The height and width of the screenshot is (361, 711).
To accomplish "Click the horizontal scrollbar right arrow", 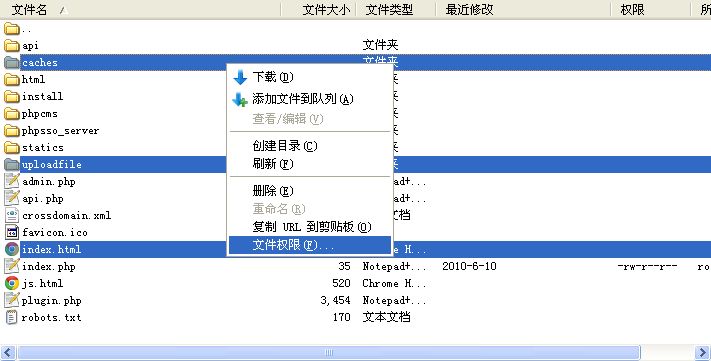I will tap(702, 352).
